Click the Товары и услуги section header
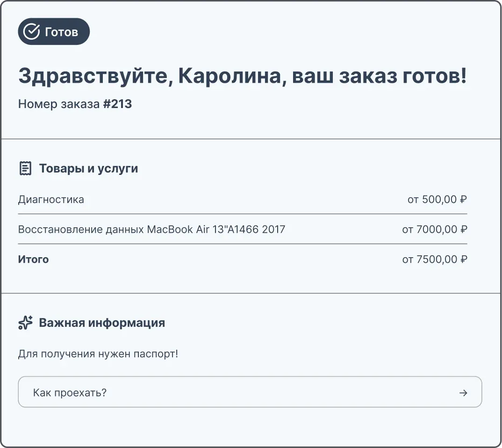This screenshot has width=502, height=448. point(89,168)
